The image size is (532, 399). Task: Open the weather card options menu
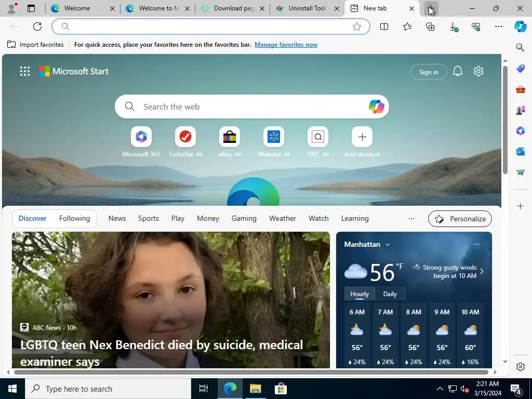[x=476, y=244]
